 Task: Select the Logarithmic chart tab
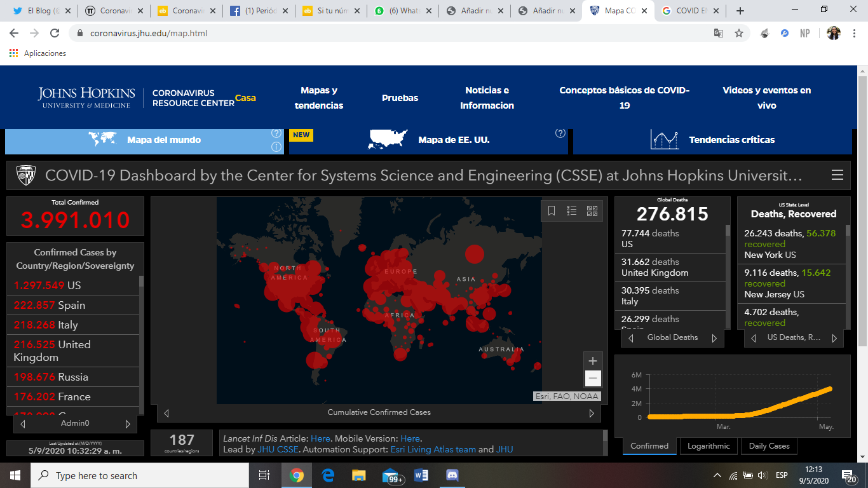point(709,446)
